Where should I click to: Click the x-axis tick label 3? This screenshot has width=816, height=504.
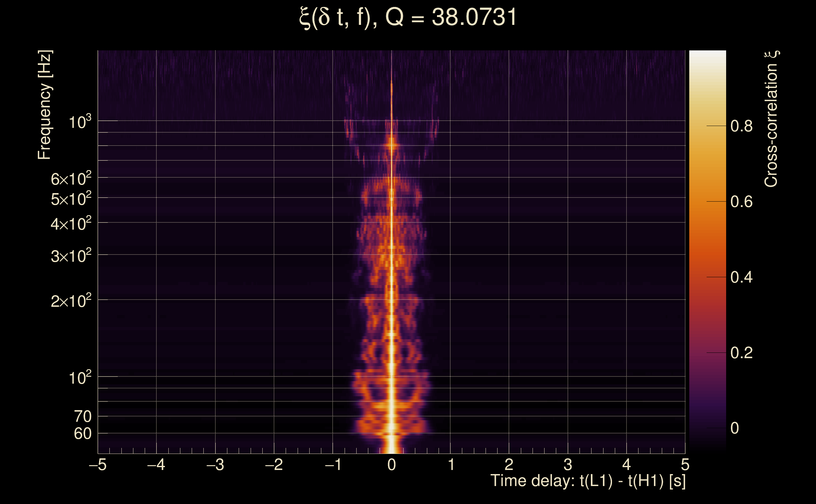click(568, 465)
